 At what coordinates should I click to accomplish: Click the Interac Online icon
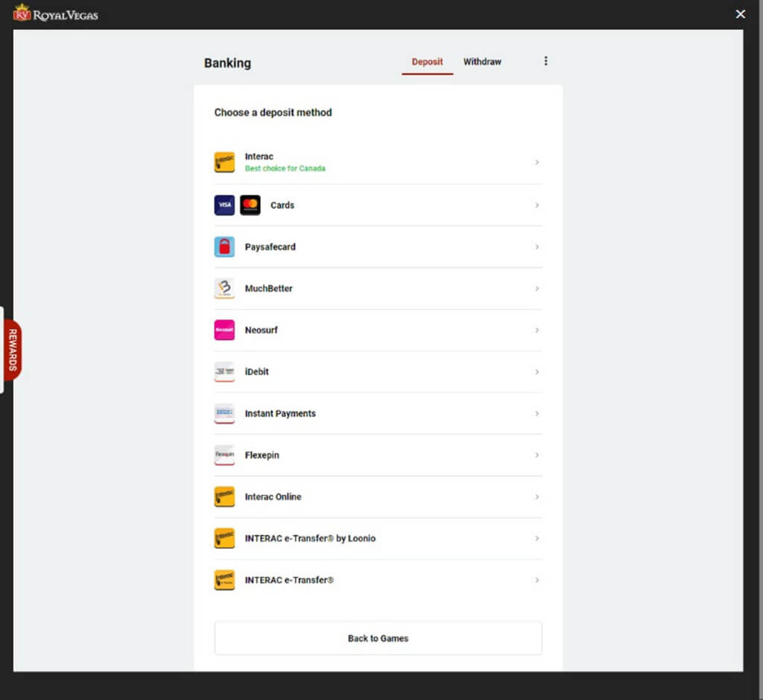pyautogui.click(x=224, y=496)
